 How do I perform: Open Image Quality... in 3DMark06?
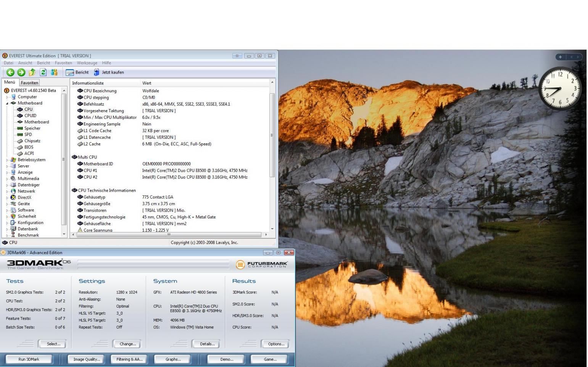(x=87, y=359)
